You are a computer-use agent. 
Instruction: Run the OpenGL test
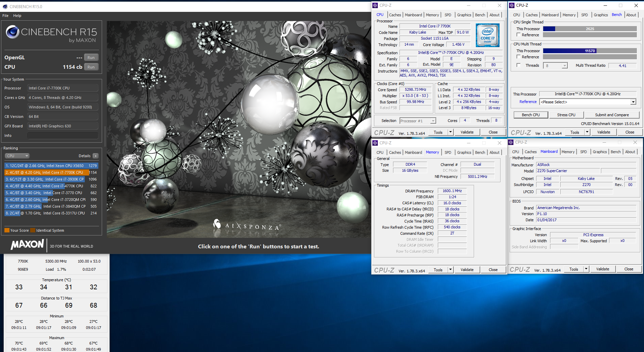click(x=91, y=58)
